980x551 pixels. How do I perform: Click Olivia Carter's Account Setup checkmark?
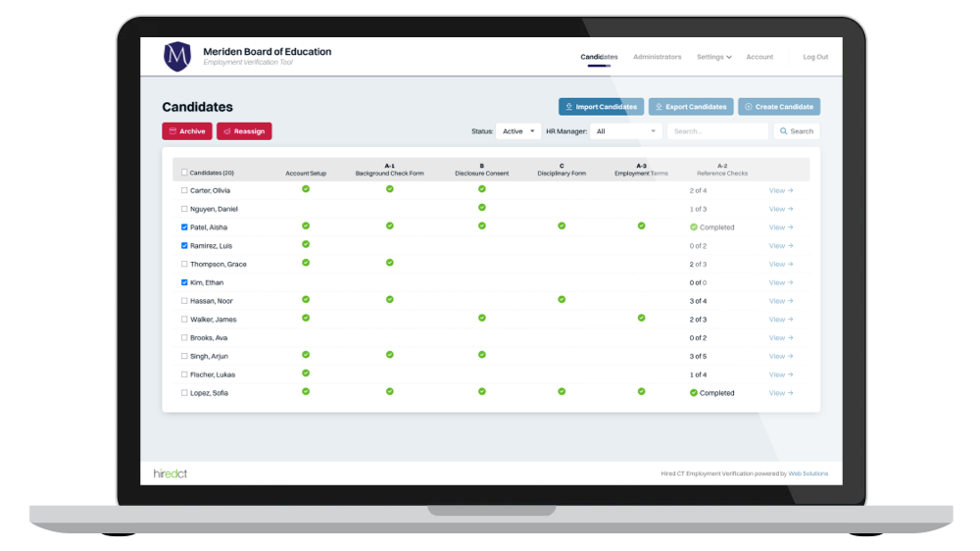tap(306, 189)
